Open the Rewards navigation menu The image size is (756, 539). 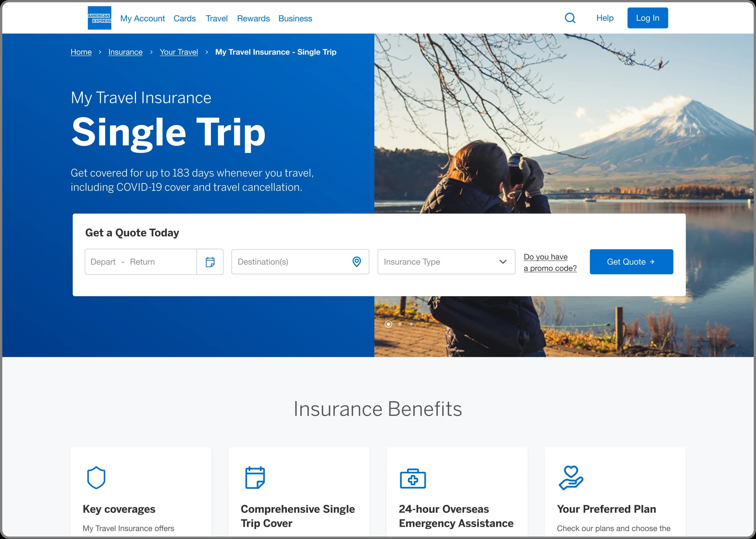[x=253, y=18]
